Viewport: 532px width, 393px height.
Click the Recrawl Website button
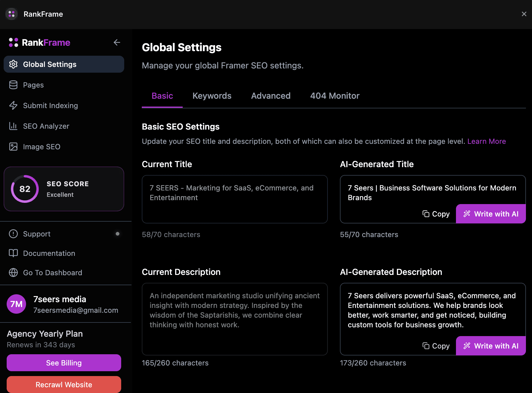pyautogui.click(x=64, y=385)
